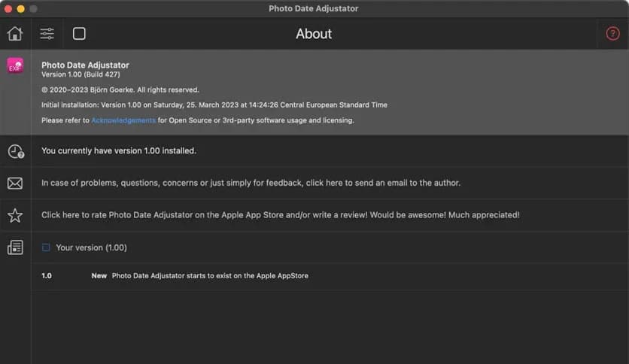This screenshot has height=364, width=629.
Task: Click the rate on Apple App Store text
Action: pos(280,215)
